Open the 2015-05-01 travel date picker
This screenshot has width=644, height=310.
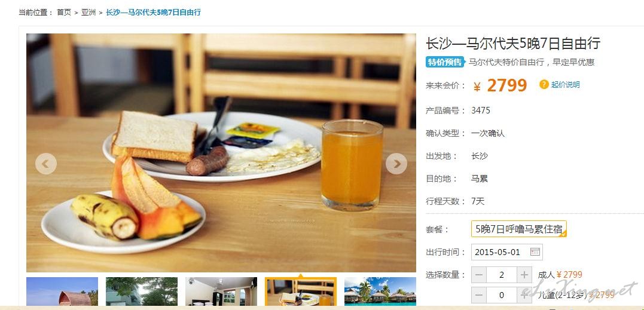(507, 252)
